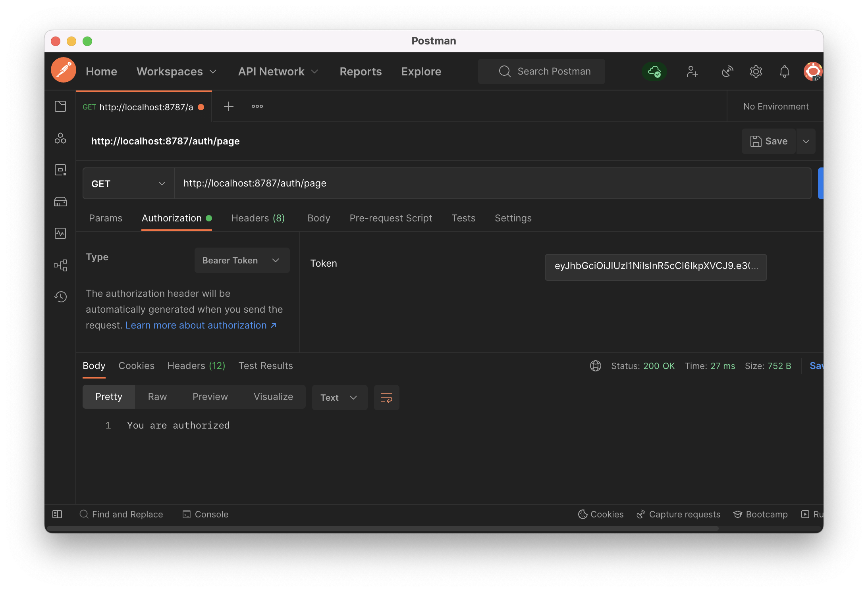868x592 pixels.
Task: Open the APIs sidebar panel
Action: (60, 138)
